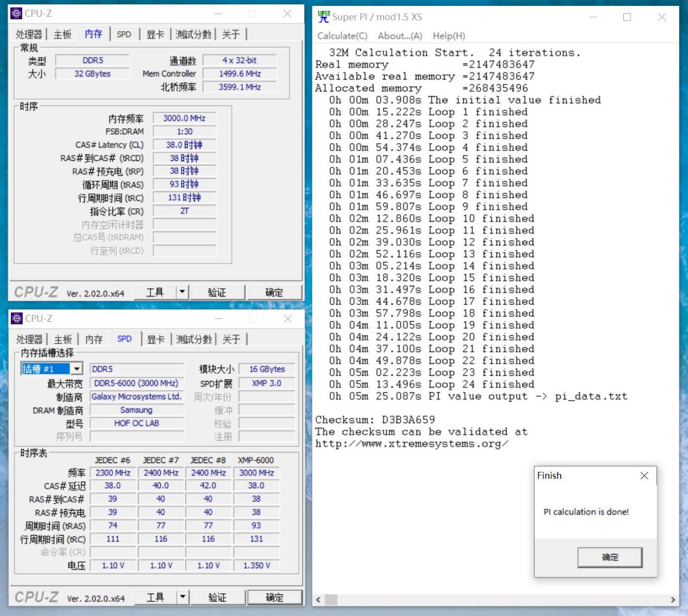Click the Super PI horizontal scrollbar thumb

click(x=330, y=600)
